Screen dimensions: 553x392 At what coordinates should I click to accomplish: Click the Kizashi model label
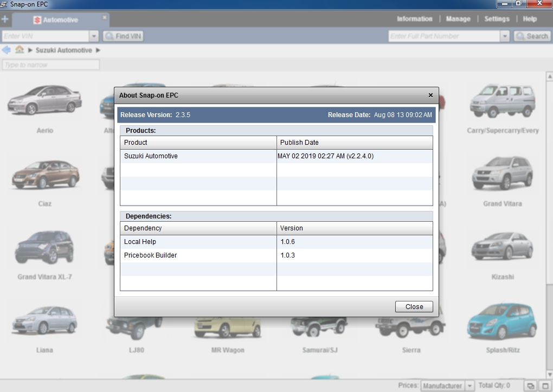coord(503,277)
